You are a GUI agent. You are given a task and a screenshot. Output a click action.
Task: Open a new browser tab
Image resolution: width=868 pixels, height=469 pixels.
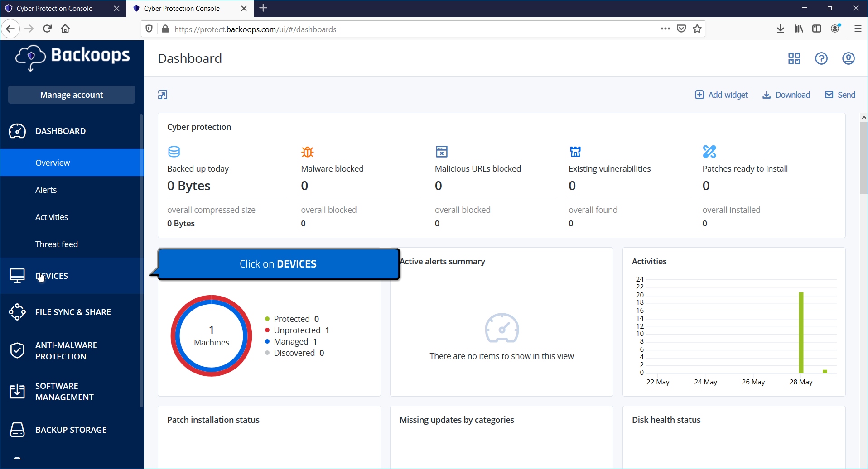coord(263,8)
